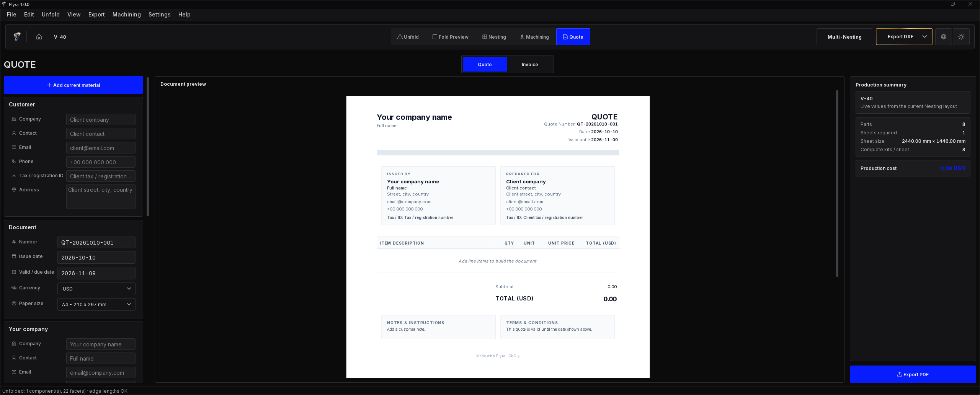Open the Edit menu
The width and height of the screenshot is (980, 395).
pos(29,15)
